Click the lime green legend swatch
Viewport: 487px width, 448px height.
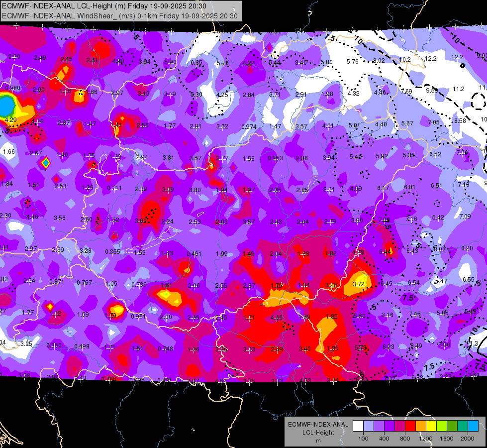click(x=442, y=426)
